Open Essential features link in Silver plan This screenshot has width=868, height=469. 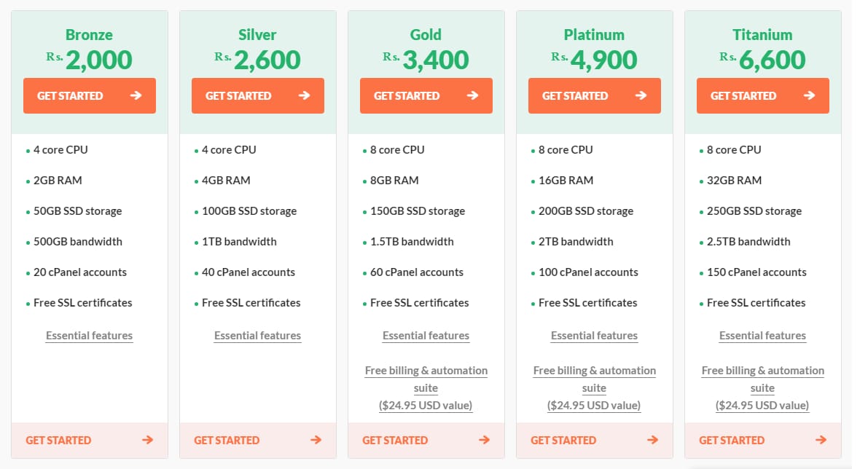point(257,336)
